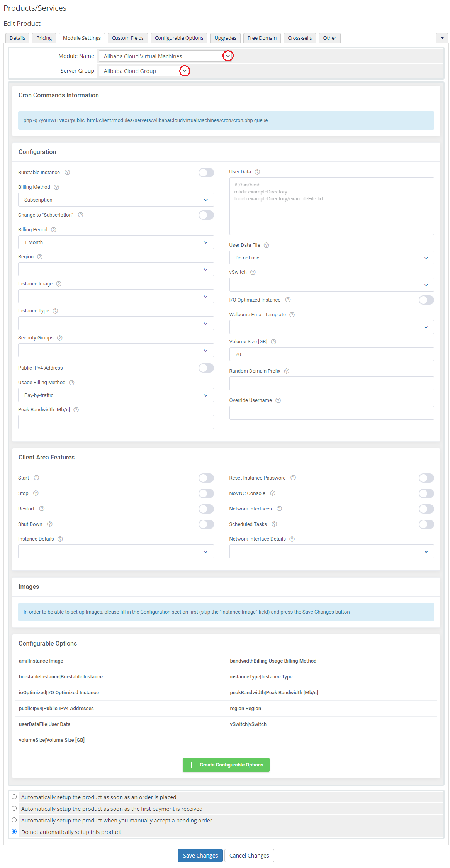Toggle the NoVNC Console switch
The image size is (450, 868).
tap(426, 493)
